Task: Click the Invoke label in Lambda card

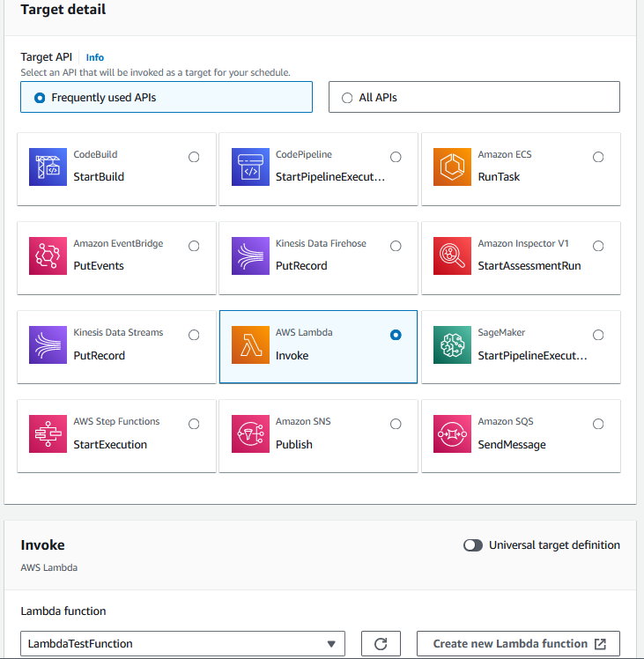Action: (292, 356)
